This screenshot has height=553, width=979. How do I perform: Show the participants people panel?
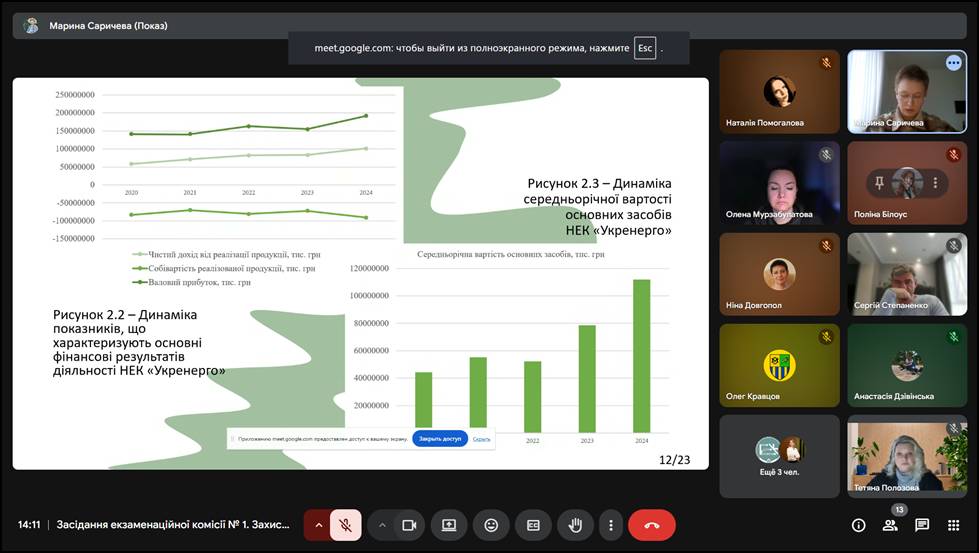tap(890, 525)
